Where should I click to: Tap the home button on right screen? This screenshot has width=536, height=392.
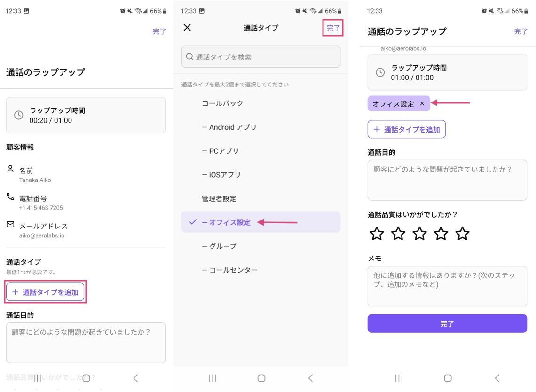[448, 378]
